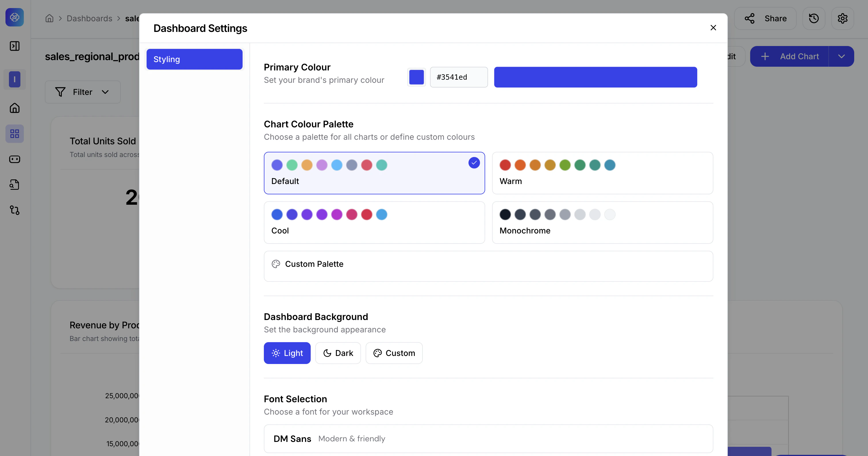Set dashboard background to Light
The width and height of the screenshot is (868, 456).
287,353
